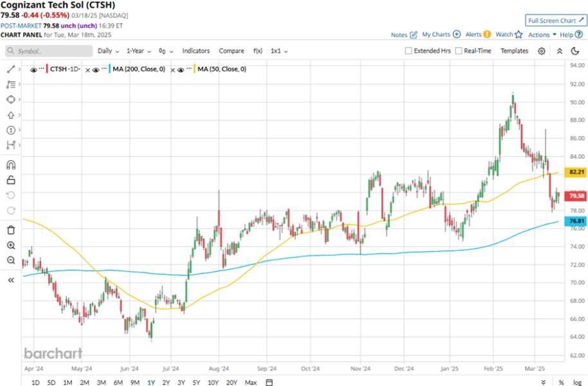588x386 pixels.
Task: Open chart settings gear
Action: [542, 51]
